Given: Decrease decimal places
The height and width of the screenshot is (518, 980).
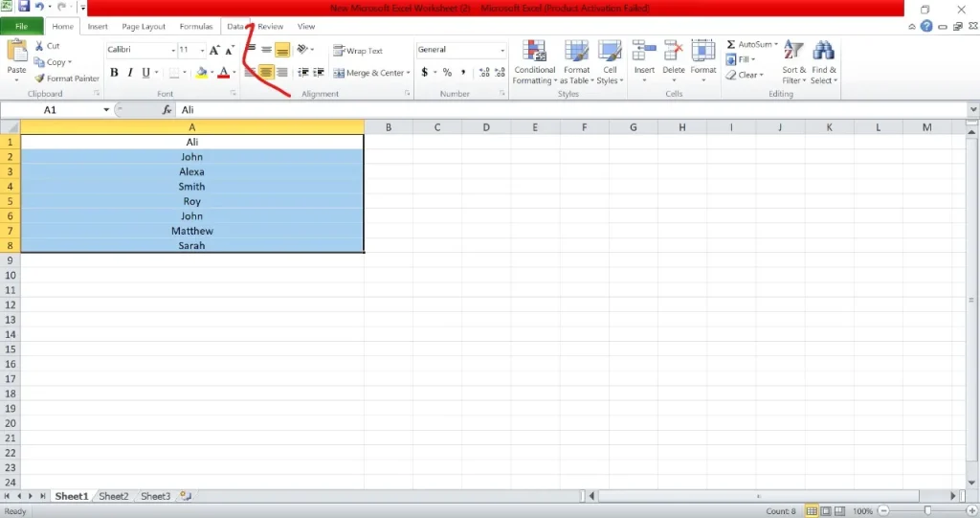Looking at the screenshot, I should (500, 72).
